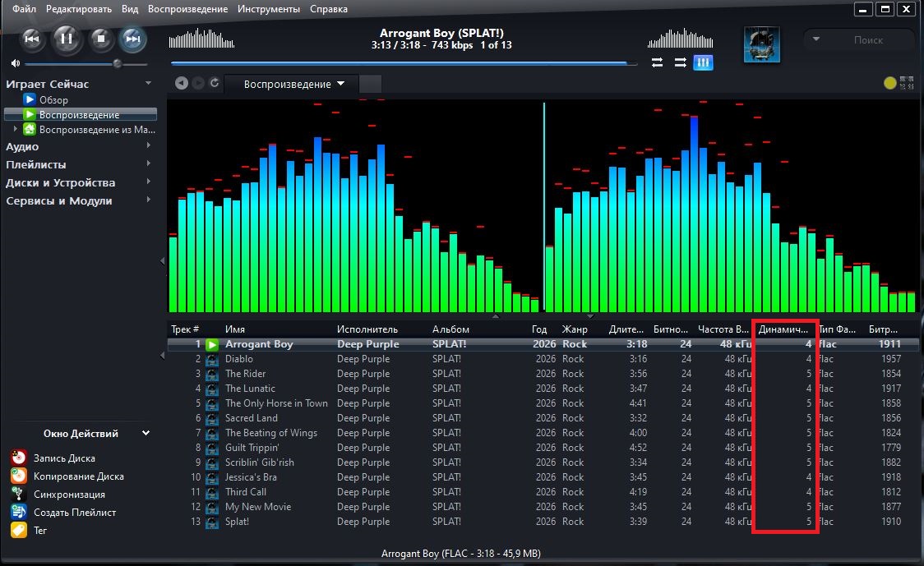
Task: Click the refresh icon next to navigation arrows
Action: tap(215, 83)
